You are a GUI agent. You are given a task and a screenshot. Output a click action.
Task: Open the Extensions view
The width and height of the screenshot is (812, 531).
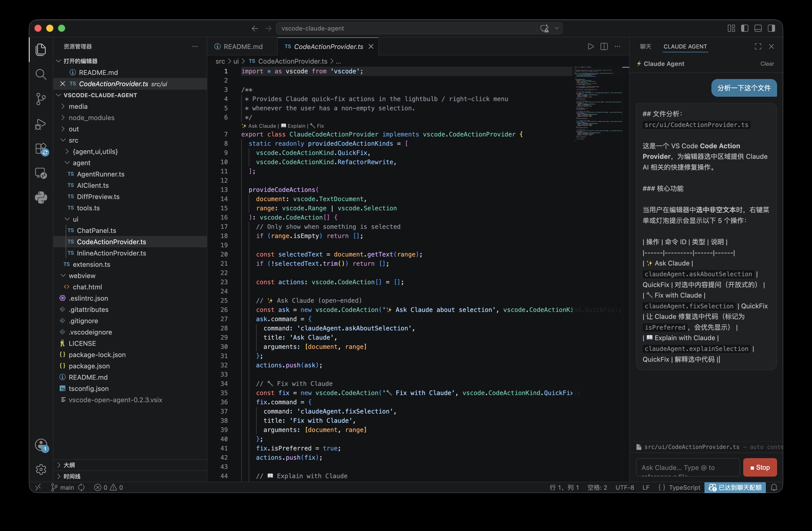pyautogui.click(x=42, y=149)
